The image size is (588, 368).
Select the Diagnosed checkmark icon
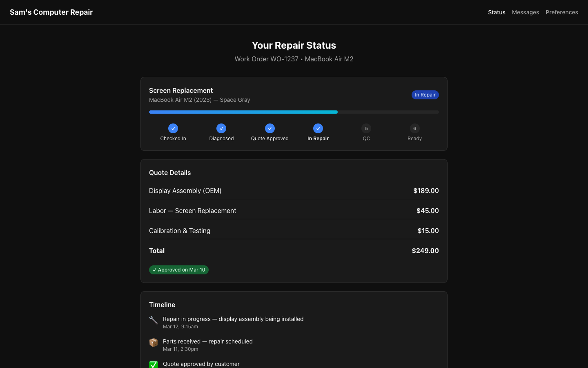click(x=221, y=128)
